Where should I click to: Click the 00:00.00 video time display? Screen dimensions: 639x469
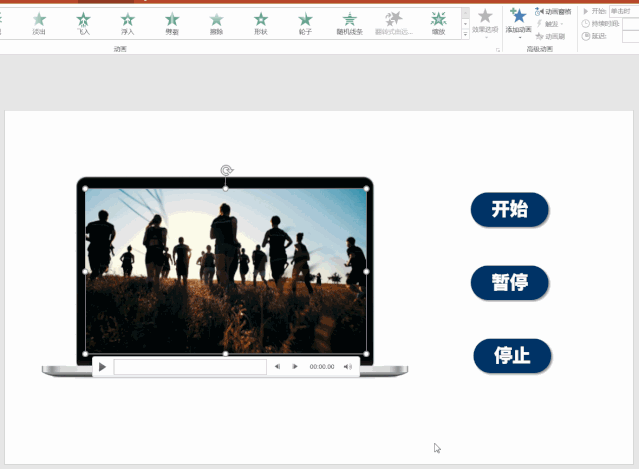point(322,367)
